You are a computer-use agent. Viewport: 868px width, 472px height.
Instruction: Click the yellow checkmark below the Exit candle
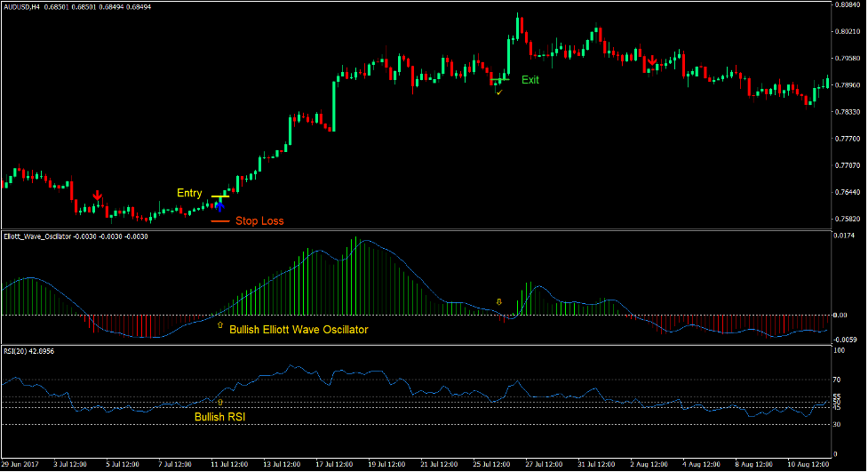click(x=499, y=92)
